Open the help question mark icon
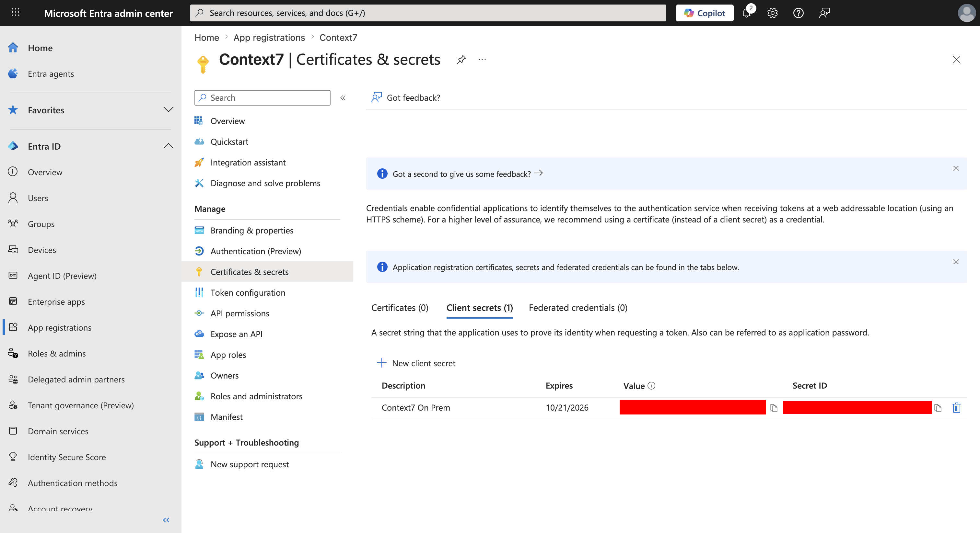This screenshot has width=980, height=533. click(798, 13)
